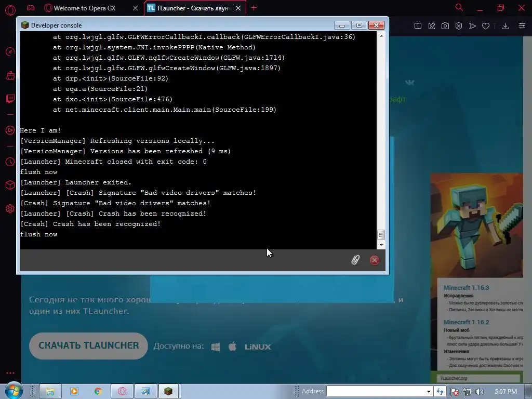Open volume speaker icon in tray
This screenshot has height=399, width=532.
[x=480, y=392]
